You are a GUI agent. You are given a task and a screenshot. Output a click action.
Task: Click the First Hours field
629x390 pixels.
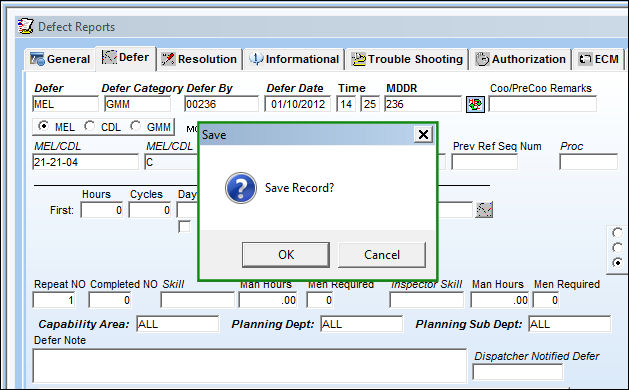pyautogui.click(x=102, y=210)
